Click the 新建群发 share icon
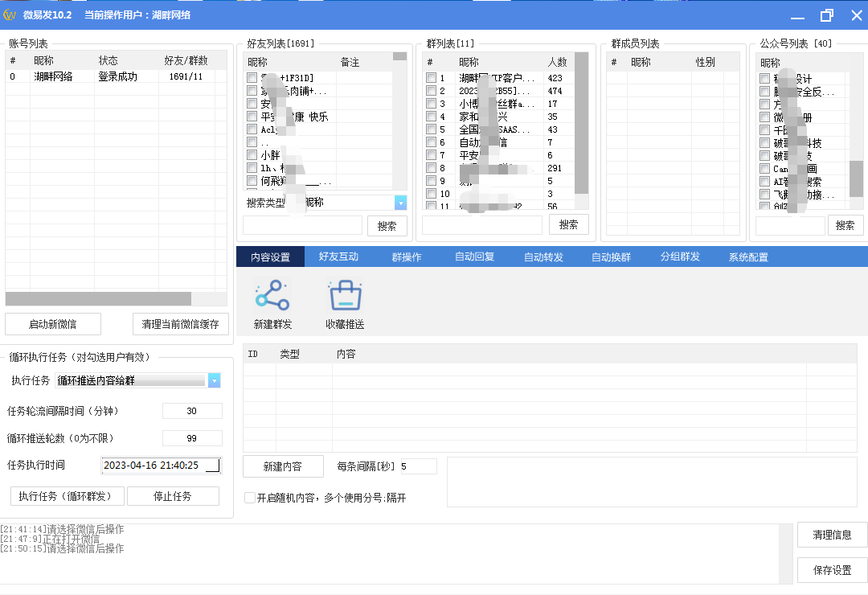The height and width of the screenshot is (595, 868). click(x=272, y=295)
